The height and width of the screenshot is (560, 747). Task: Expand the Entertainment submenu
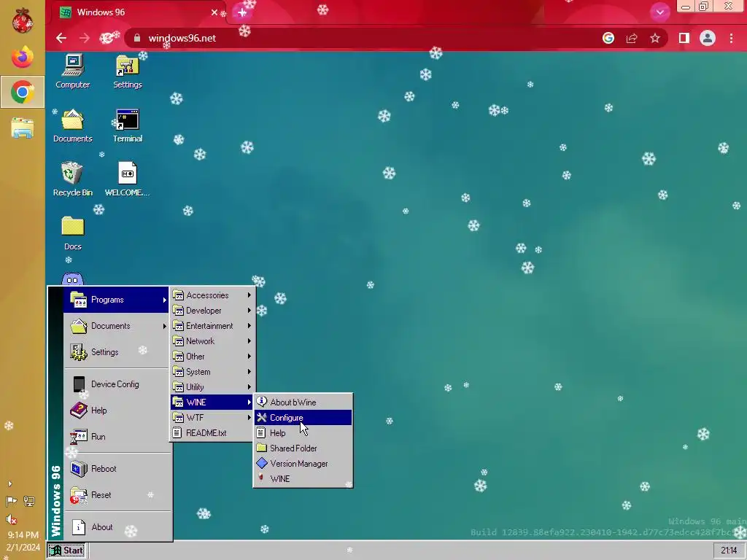pos(212,326)
